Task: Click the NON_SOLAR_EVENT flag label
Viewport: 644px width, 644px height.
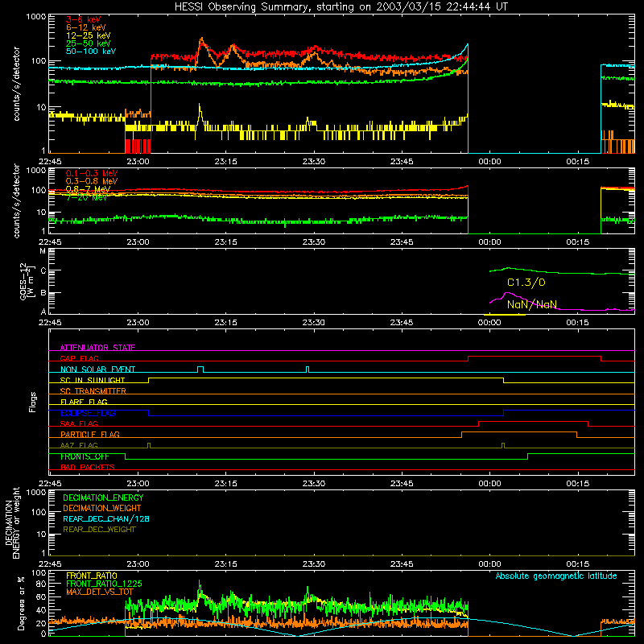Action: pos(97,369)
